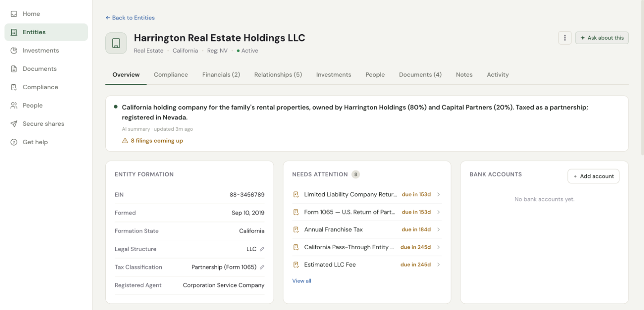
Task: Open Secure shares in the sidebar
Action: [x=46, y=124]
